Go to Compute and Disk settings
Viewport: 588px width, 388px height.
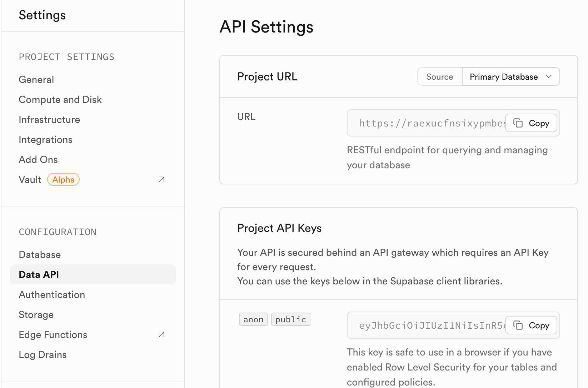point(60,100)
